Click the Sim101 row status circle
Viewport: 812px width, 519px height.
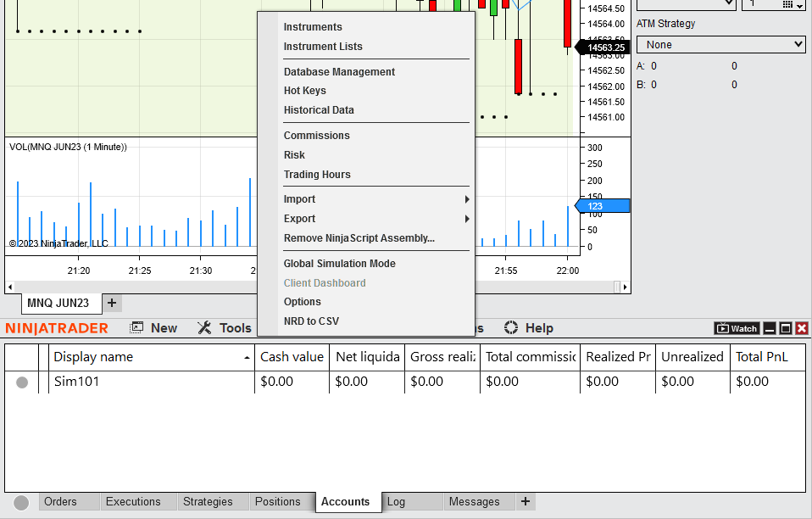pos(22,382)
